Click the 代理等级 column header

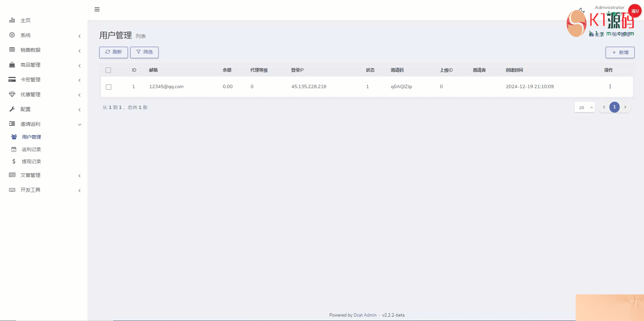259,70
